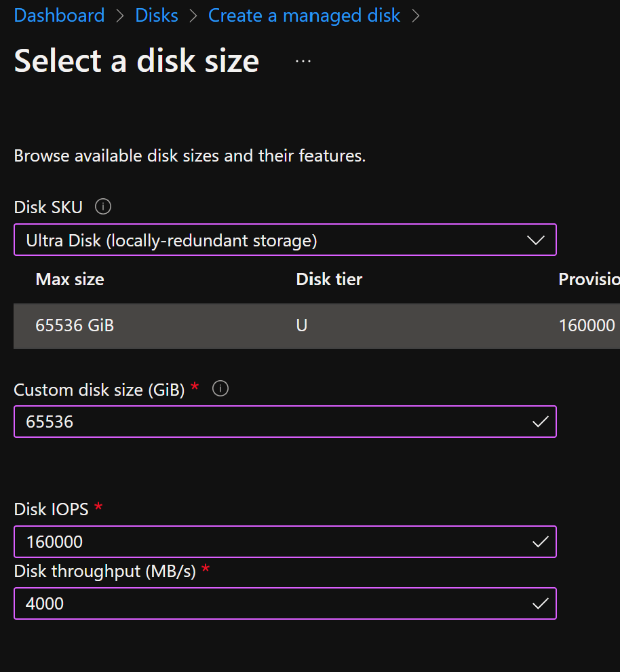This screenshot has height=672, width=620.
Task: Open the Ultra Disk SKU combo box
Action: 271,240
